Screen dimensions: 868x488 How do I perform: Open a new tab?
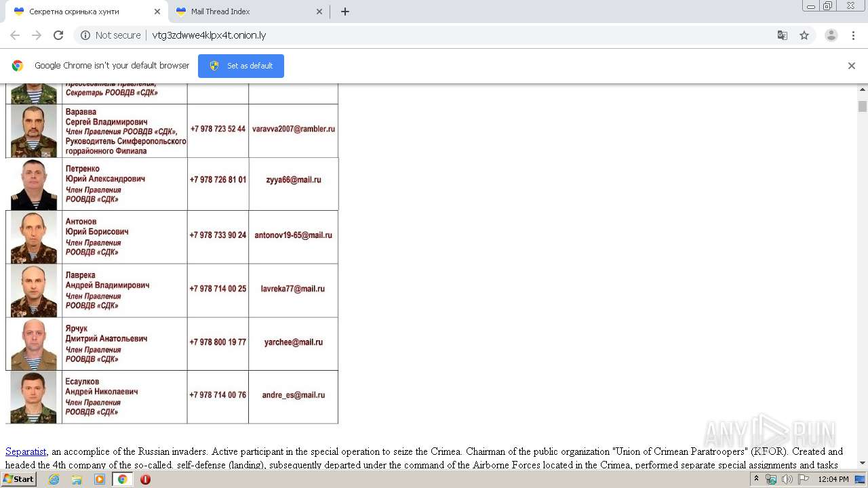(345, 12)
